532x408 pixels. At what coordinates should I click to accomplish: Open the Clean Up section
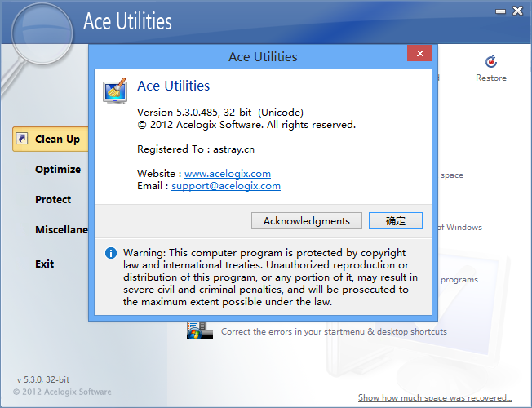51,139
